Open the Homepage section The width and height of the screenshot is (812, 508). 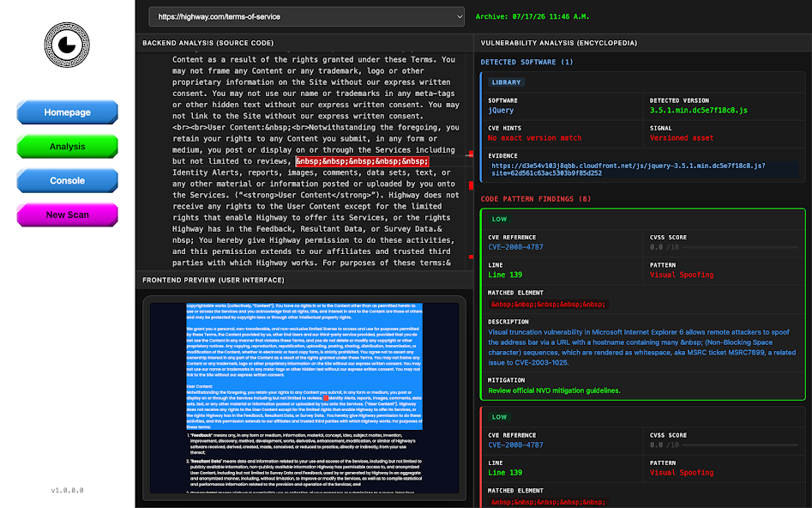click(x=68, y=112)
